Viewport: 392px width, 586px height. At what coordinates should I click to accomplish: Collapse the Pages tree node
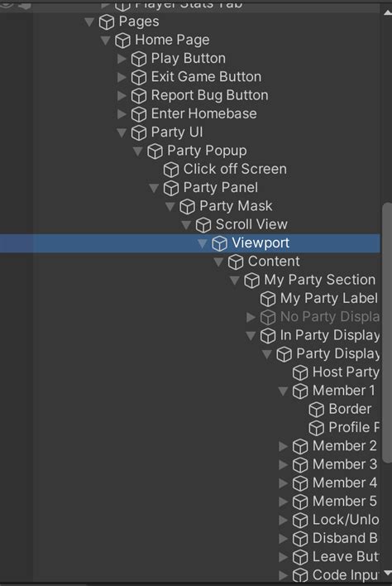tap(89, 22)
